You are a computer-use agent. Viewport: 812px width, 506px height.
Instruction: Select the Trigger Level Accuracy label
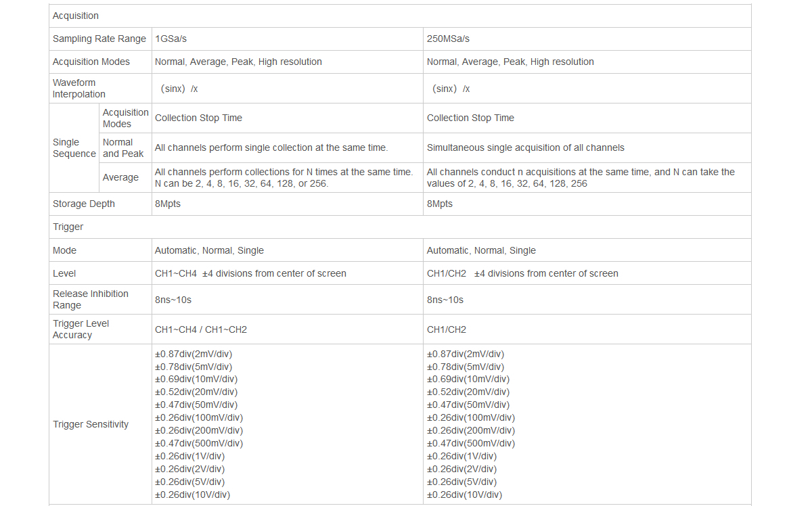(x=81, y=329)
